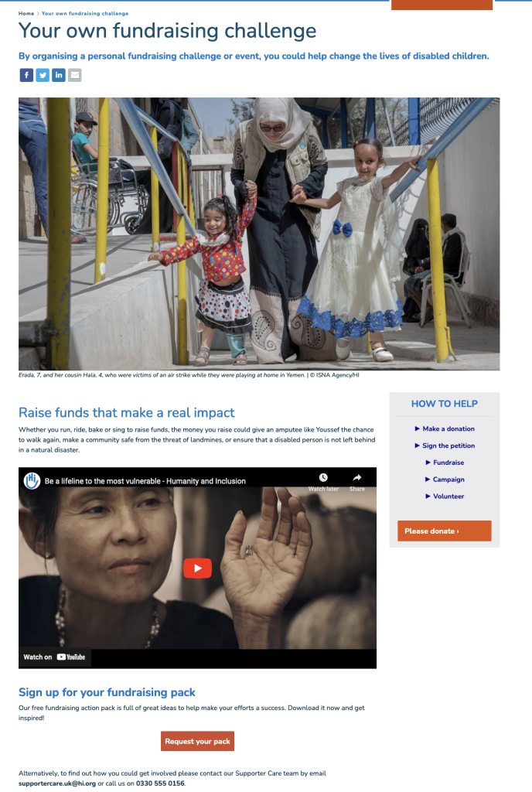Open video via Watch on YouTube
The width and height of the screenshot is (532, 792).
[54, 657]
